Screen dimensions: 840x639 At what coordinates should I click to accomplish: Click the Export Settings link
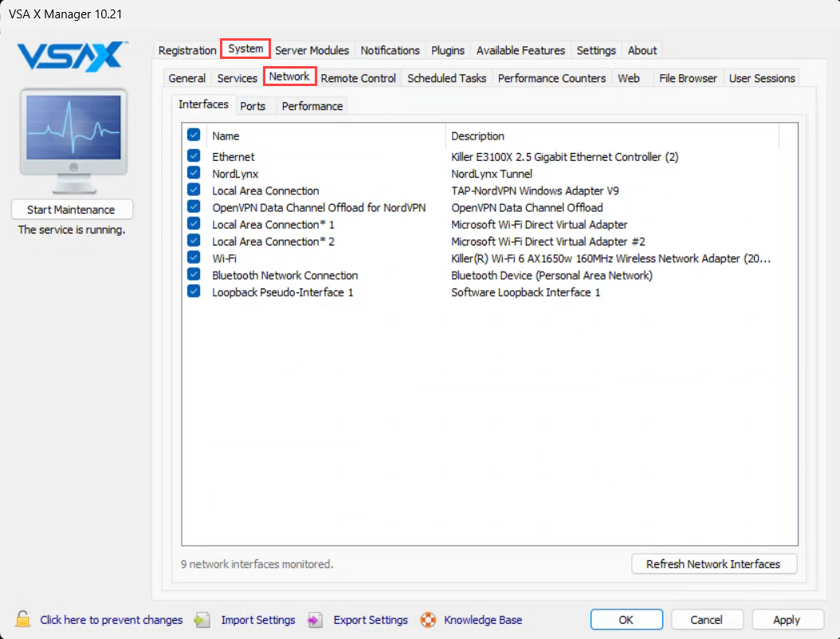coord(371,620)
